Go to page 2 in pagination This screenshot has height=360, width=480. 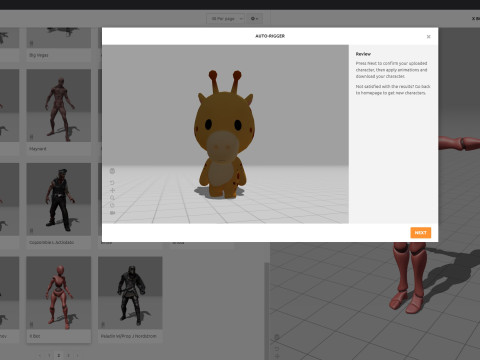click(59, 356)
